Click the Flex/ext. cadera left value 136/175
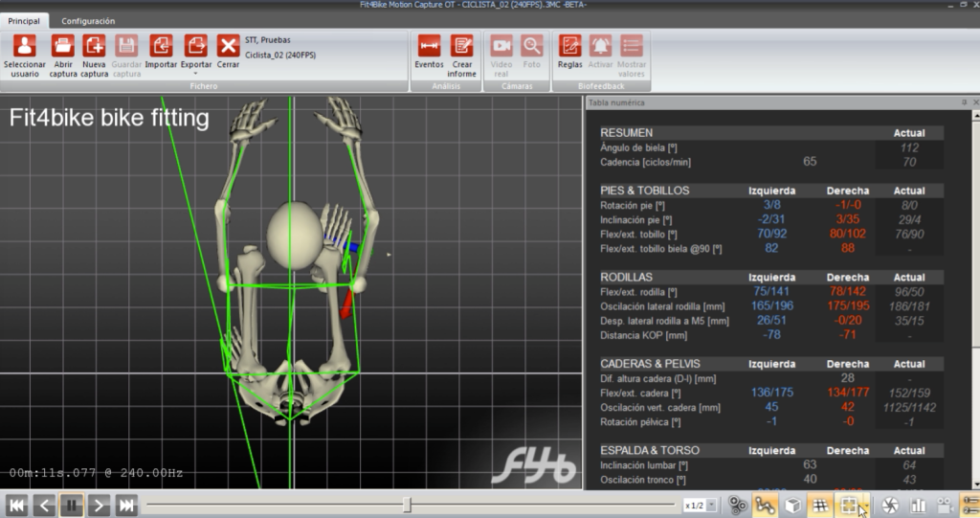980x518 pixels. tap(772, 393)
